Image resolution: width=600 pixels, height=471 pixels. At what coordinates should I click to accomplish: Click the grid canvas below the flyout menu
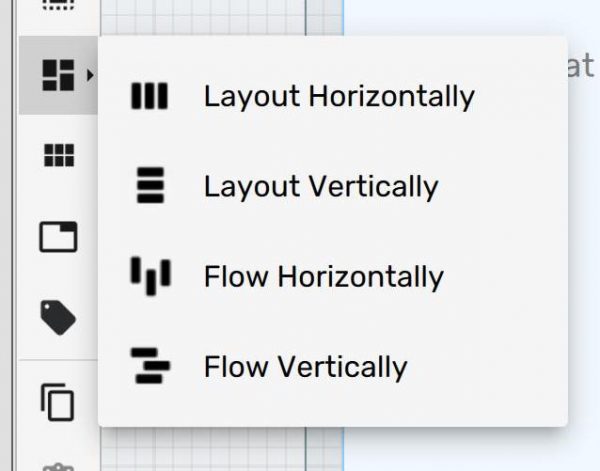[x=220, y=448]
